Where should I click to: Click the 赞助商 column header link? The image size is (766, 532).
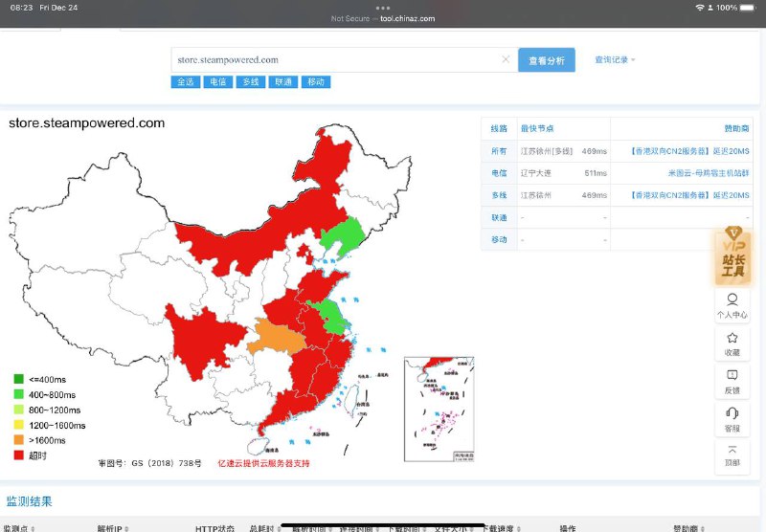(x=736, y=128)
